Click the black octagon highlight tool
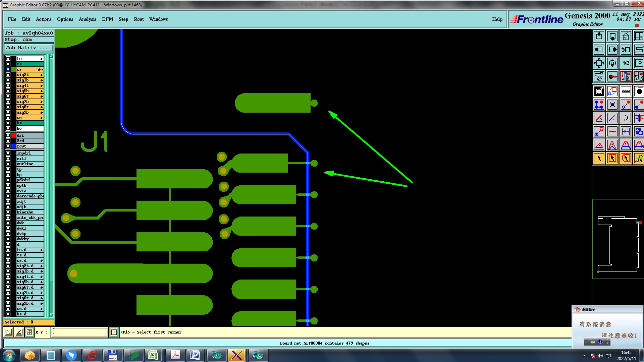The width and height of the screenshot is (644, 362). 639,91
